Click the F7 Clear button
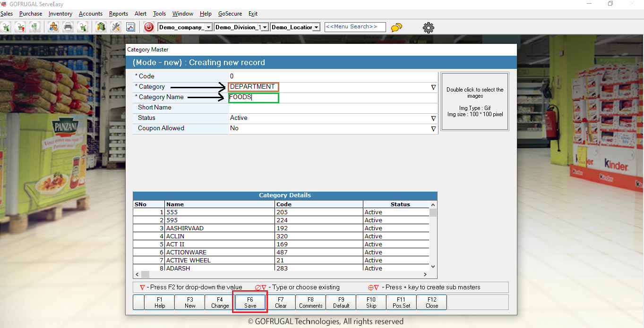The image size is (644, 328). (281, 303)
